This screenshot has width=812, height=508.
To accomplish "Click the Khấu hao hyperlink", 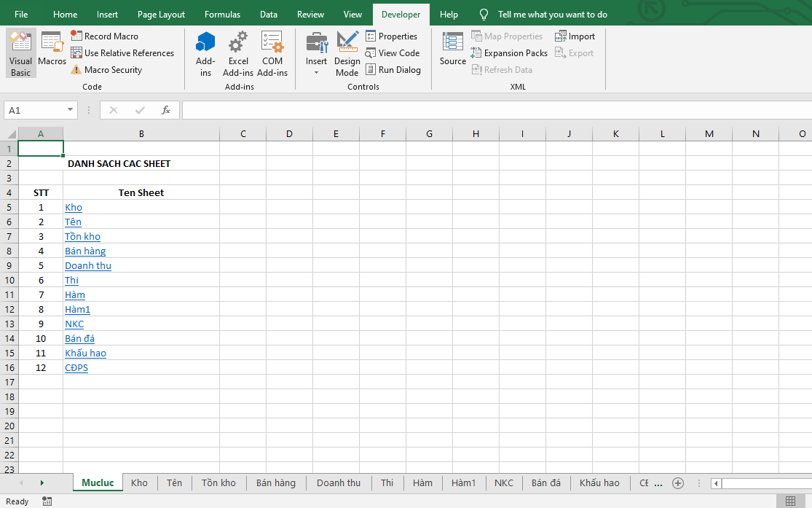I will [85, 353].
